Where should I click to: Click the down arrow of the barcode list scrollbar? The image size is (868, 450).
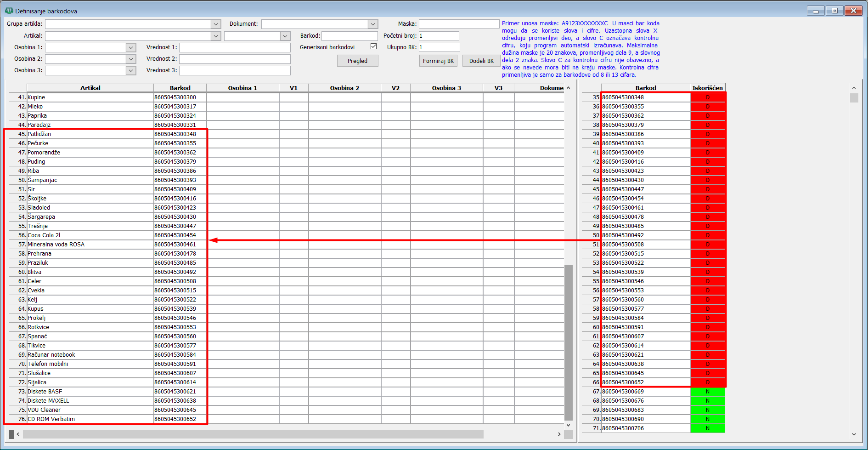click(854, 434)
